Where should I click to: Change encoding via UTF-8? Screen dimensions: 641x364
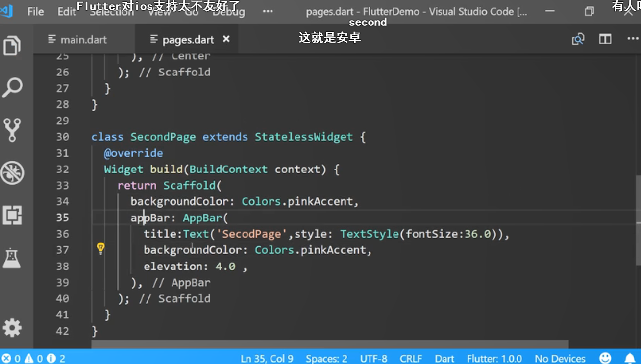tap(373, 359)
